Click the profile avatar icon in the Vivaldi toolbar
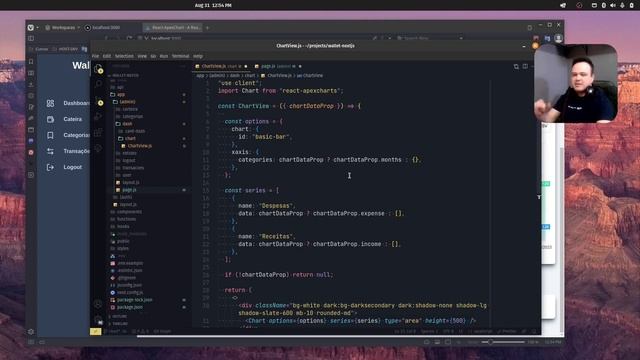 (558, 38)
